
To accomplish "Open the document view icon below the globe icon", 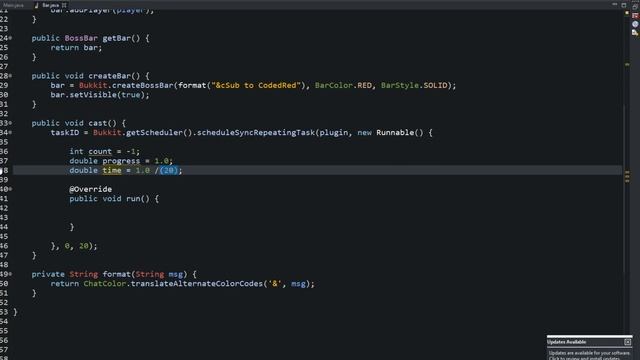I will pyautogui.click(x=635, y=33).
